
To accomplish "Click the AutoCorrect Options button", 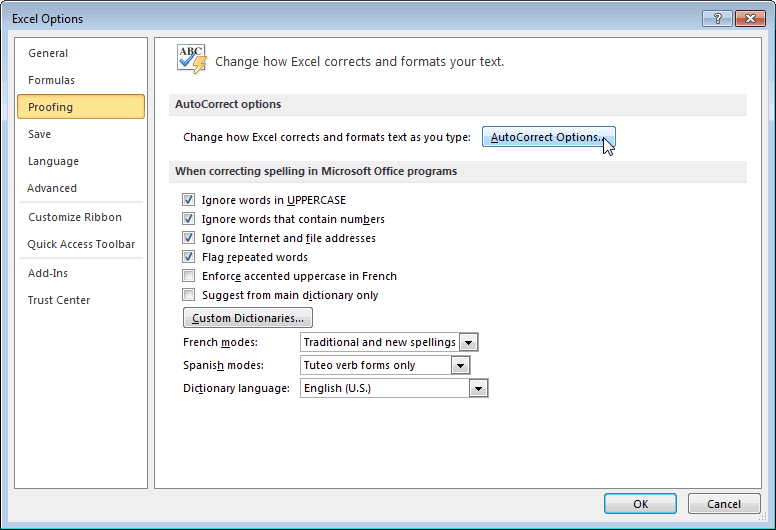I will tap(548, 137).
